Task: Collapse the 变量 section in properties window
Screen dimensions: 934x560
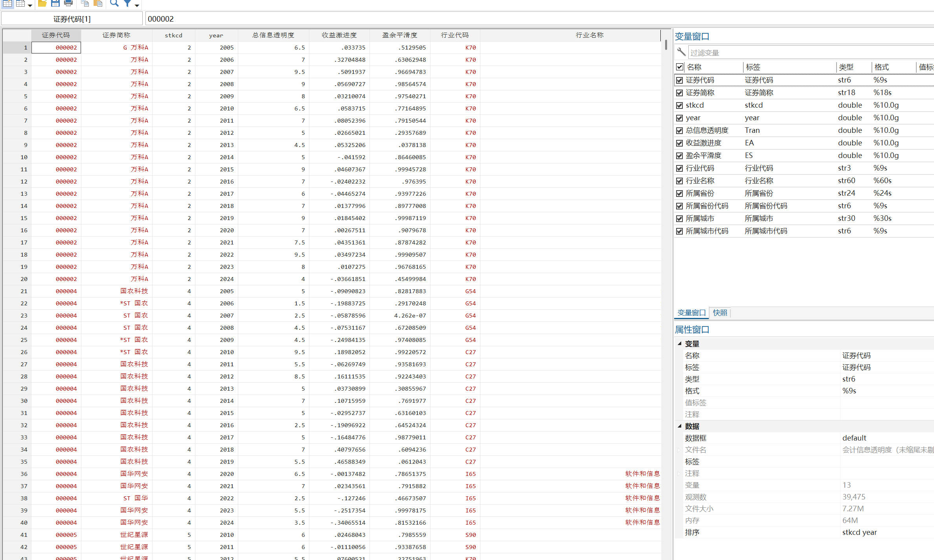Action: click(679, 343)
